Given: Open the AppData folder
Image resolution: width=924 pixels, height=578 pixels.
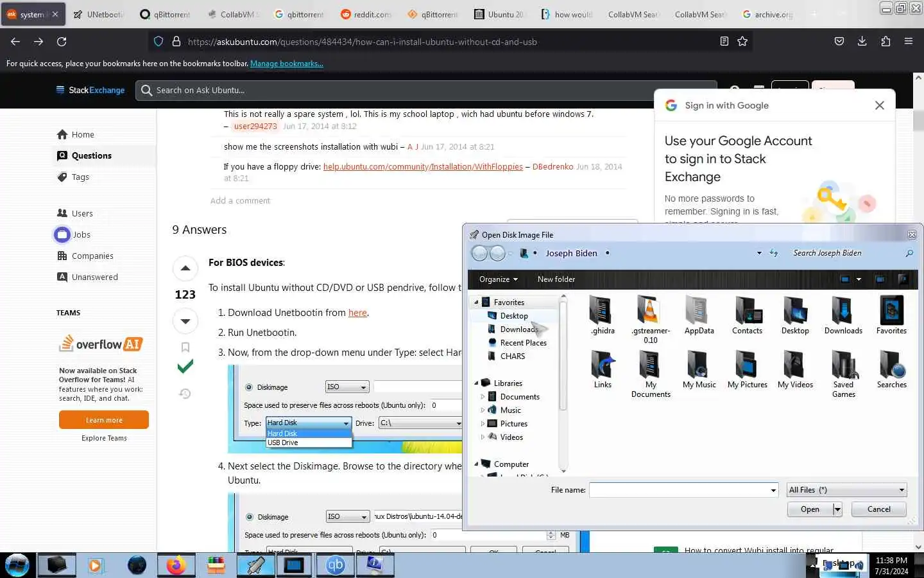Looking at the screenshot, I should (699, 316).
